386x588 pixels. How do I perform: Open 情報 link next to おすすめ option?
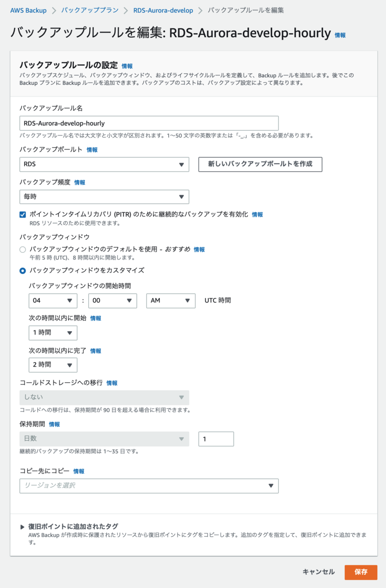click(x=199, y=249)
